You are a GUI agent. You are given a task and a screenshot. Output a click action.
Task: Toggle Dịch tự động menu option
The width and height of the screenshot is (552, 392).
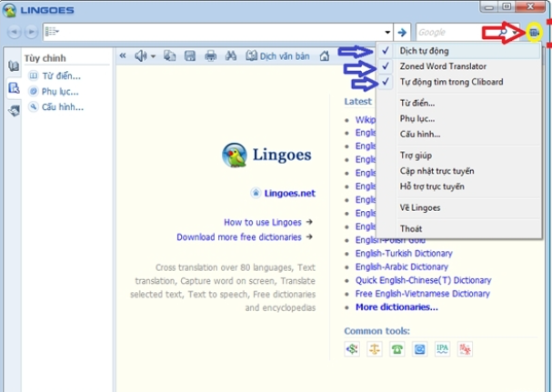pos(459,51)
